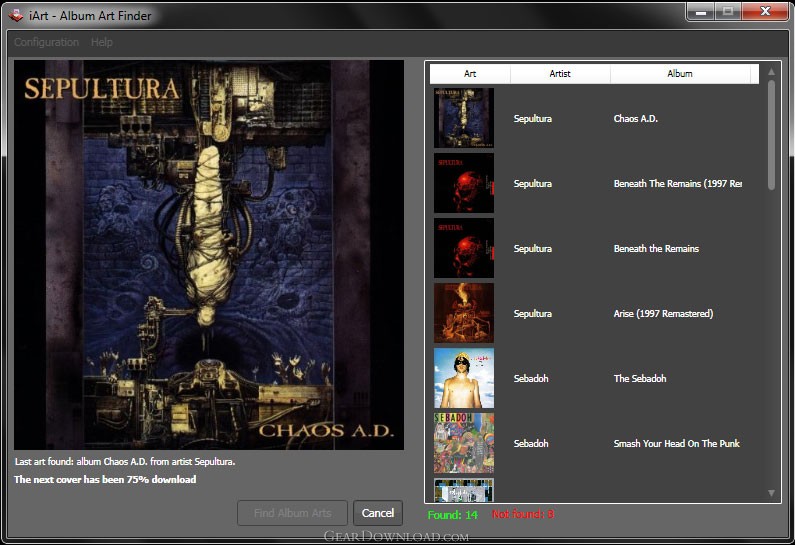Click the 'Last art found' status line
The height and width of the screenshot is (545, 795).
click(125, 461)
